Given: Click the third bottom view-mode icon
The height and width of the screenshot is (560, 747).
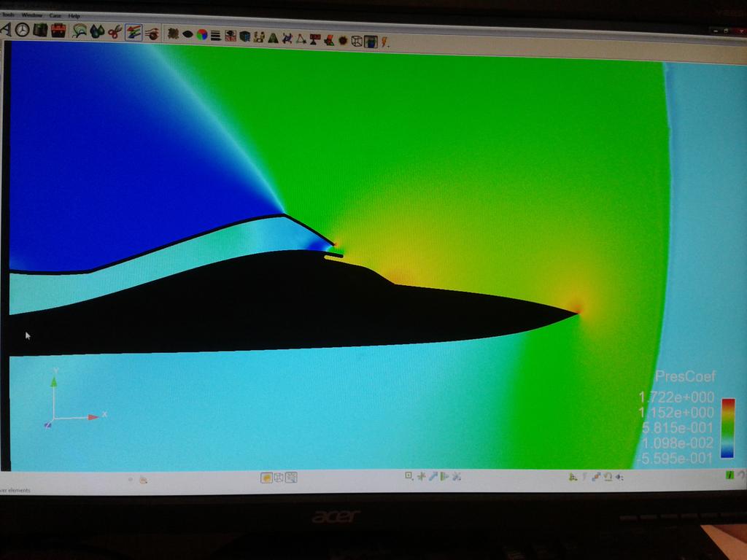Looking at the screenshot, I should 291,477.
